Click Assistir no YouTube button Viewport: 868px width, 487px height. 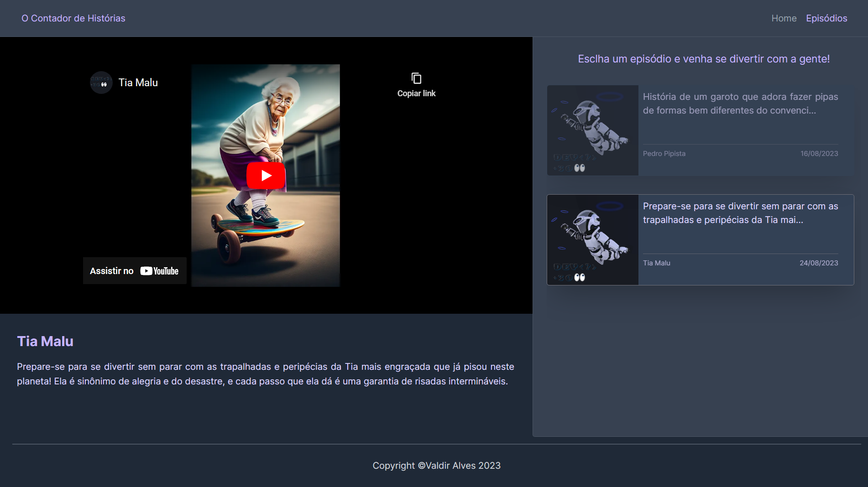tap(135, 271)
